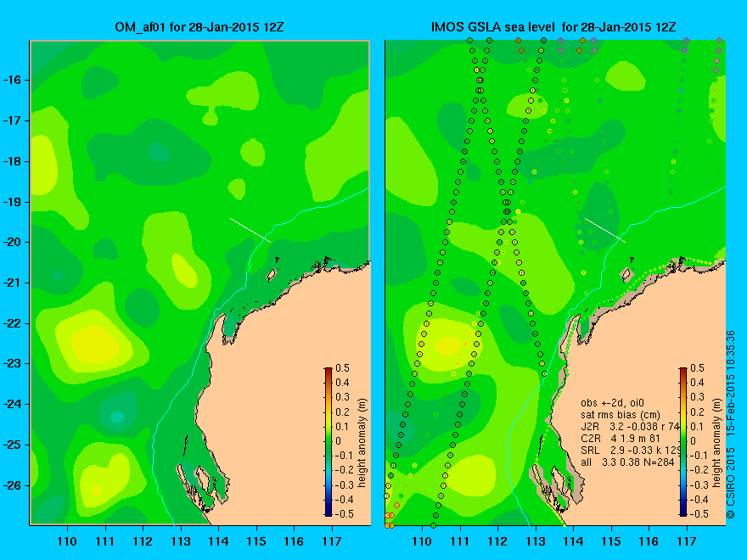Click the white transect line in IMOS GSLA map
This screenshot has width=747, height=560.
[605, 231]
